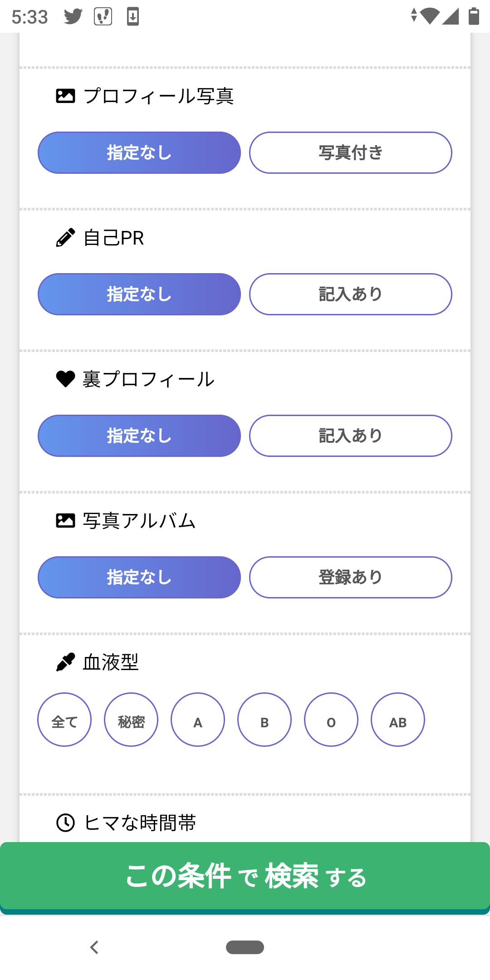Select blood type AB
The width and height of the screenshot is (490, 980).
pos(398,720)
